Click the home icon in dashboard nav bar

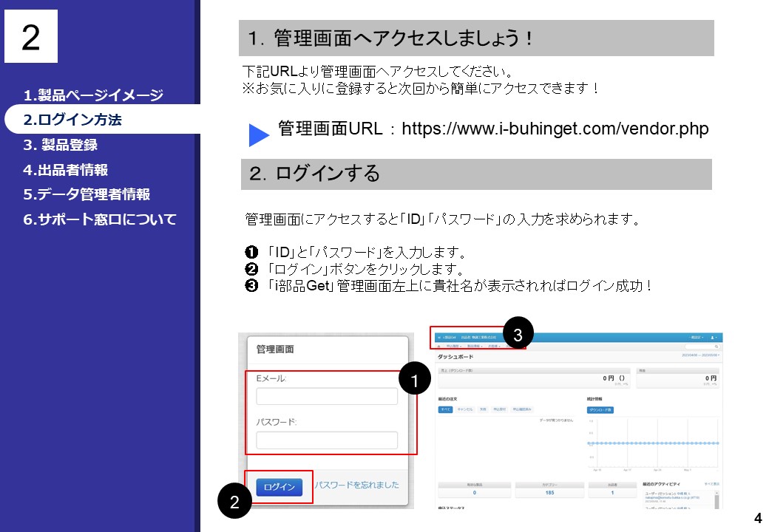[439, 347]
